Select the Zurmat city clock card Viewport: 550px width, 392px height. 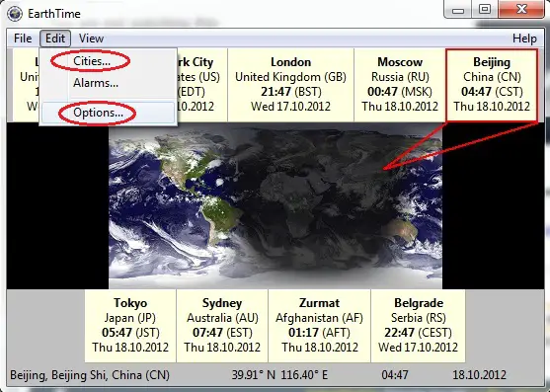tap(319, 326)
